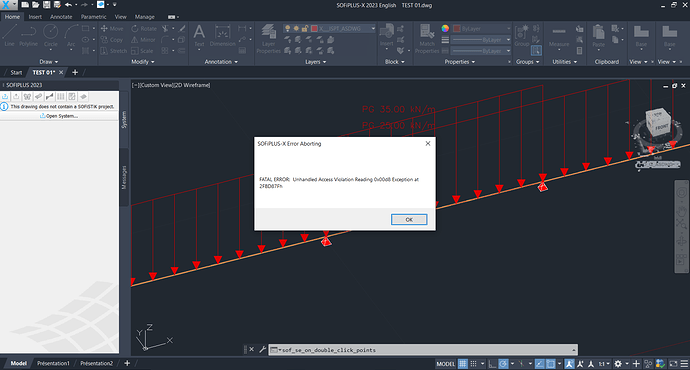This screenshot has height=370, width=690.
Task: Open the X__ISPT_ASDWG layer dropdown
Action: [x=330, y=29]
